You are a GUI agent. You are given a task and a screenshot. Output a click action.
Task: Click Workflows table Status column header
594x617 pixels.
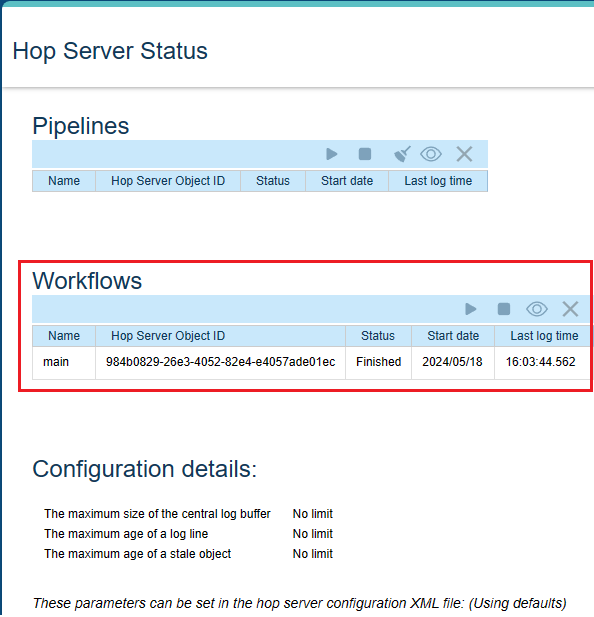tap(378, 336)
